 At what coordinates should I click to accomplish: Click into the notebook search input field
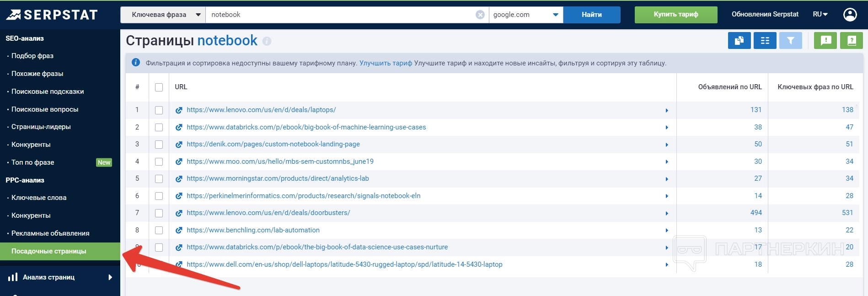tap(338, 15)
